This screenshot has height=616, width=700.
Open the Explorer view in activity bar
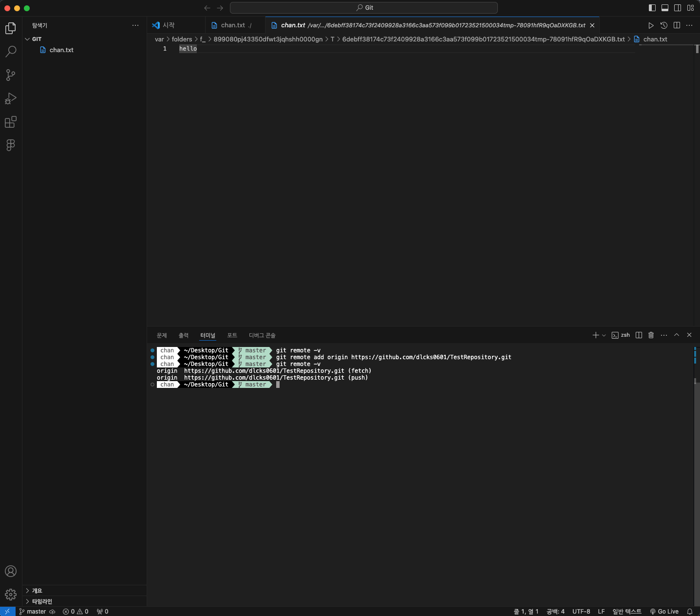click(x=11, y=28)
